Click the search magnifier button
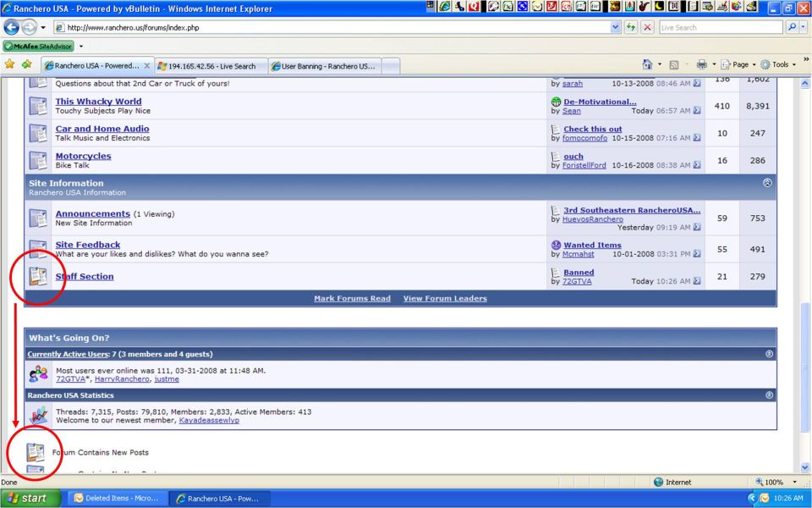Image resolution: width=812 pixels, height=508 pixels. point(792,27)
